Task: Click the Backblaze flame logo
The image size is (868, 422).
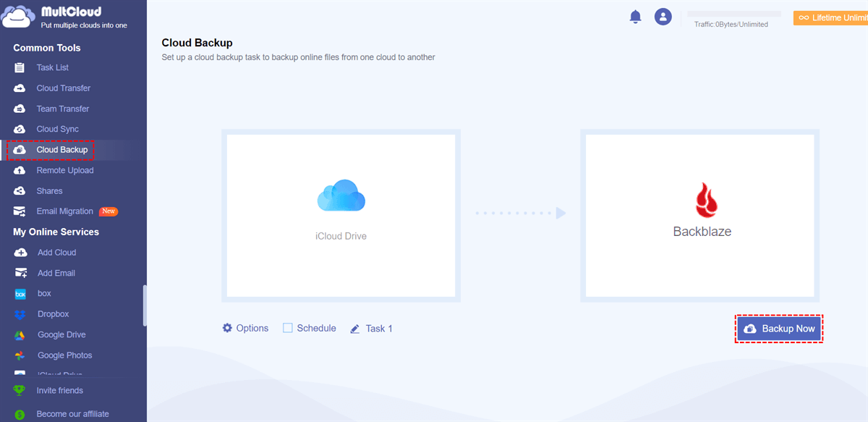Action: (706, 200)
